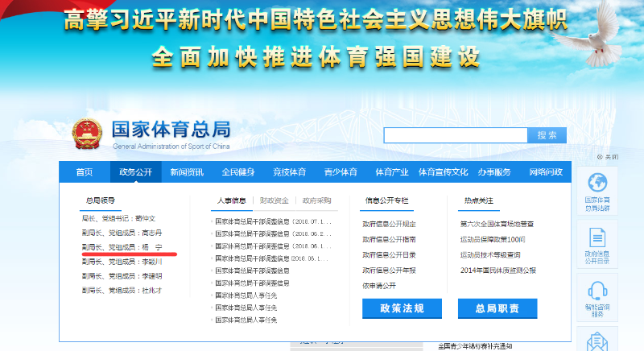
Task: Select the 全民健身 navigation item
Action: click(x=237, y=172)
